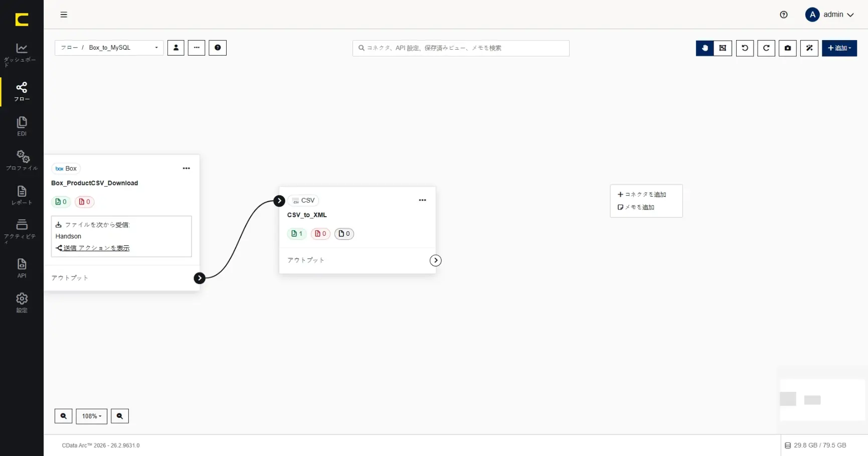Open the レポート sidebar item
The height and width of the screenshot is (456, 868).
tap(22, 195)
